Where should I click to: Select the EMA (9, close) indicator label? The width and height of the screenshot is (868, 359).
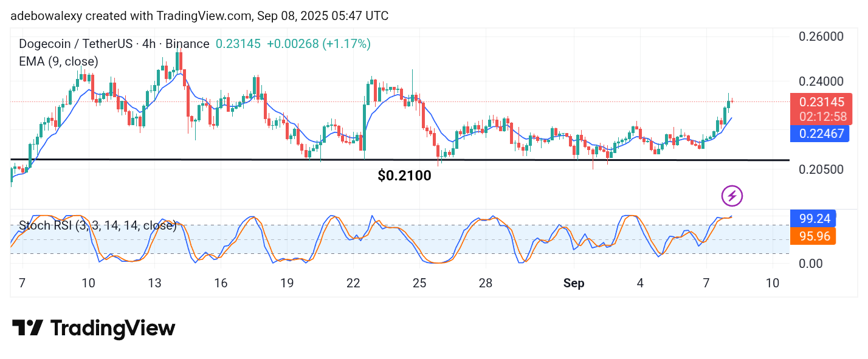click(58, 61)
